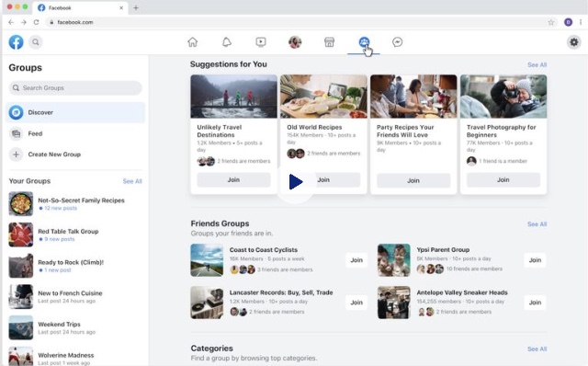Reload the page with the refresh icon

coord(37,22)
